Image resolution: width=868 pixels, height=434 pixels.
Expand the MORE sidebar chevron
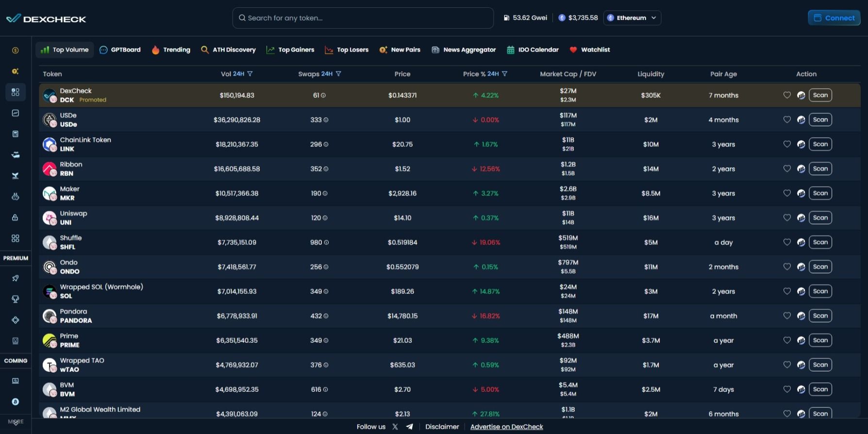coord(16,422)
